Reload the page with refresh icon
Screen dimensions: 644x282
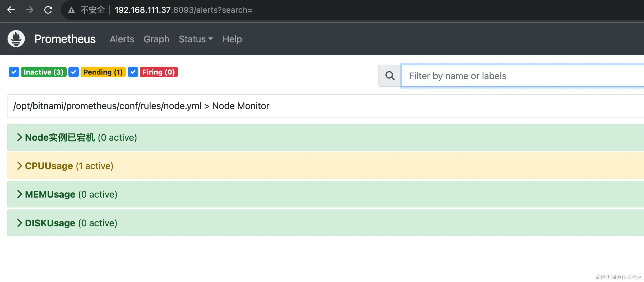[48, 10]
